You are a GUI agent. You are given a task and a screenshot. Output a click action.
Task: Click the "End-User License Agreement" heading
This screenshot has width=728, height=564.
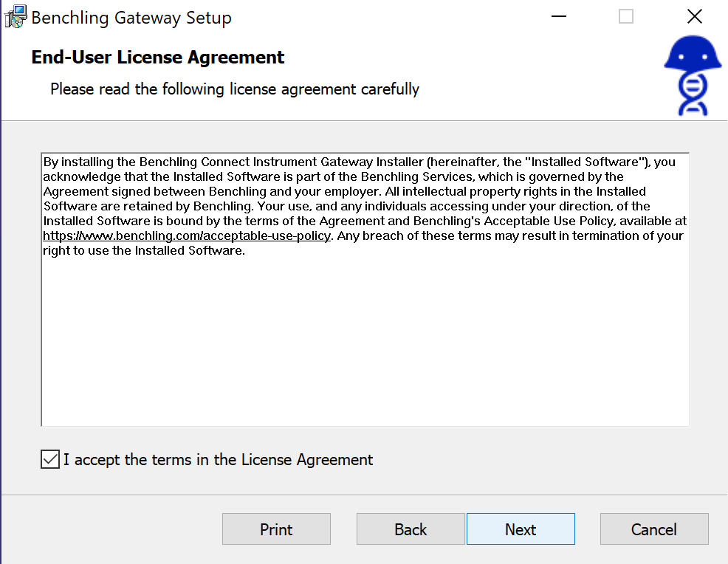click(x=158, y=58)
